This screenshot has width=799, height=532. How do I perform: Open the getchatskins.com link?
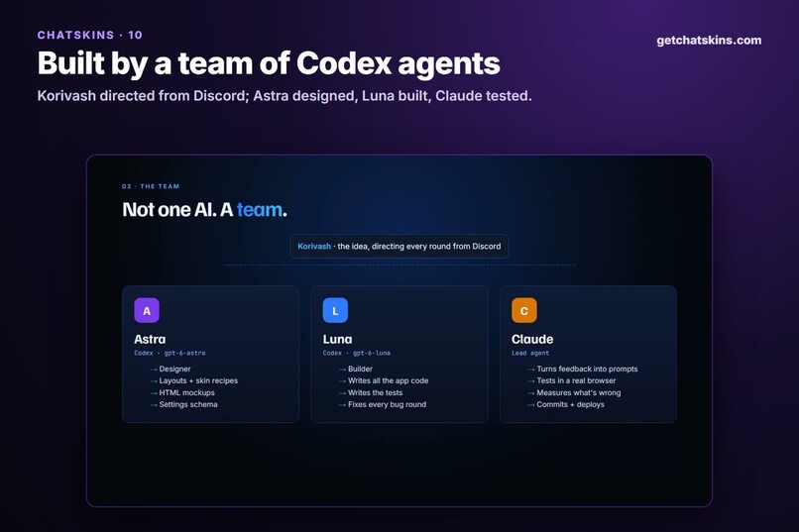pyautogui.click(x=709, y=41)
